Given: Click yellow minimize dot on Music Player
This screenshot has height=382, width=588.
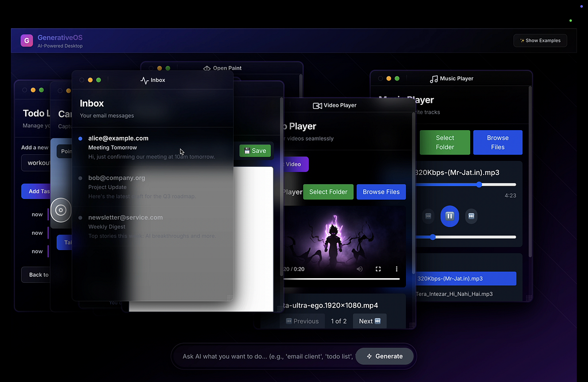Looking at the screenshot, I should coord(389,79).
